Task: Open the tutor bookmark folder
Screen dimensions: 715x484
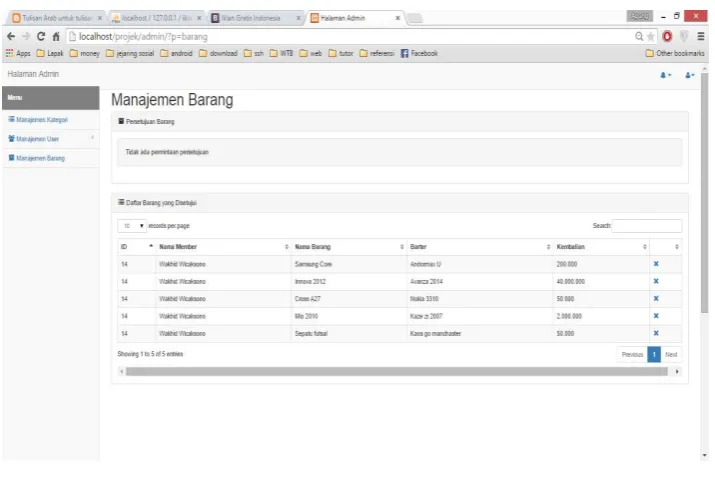Action: click(x=341, y=53)
